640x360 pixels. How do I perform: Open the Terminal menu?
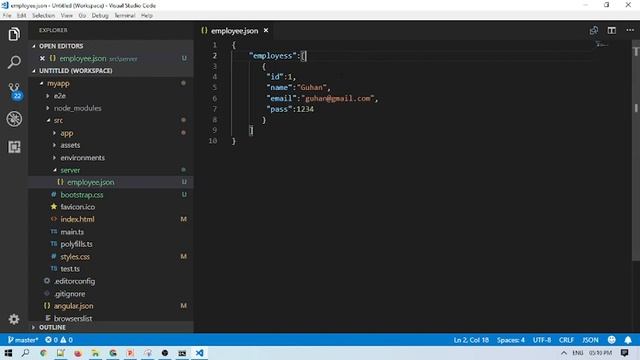(124, 16)
